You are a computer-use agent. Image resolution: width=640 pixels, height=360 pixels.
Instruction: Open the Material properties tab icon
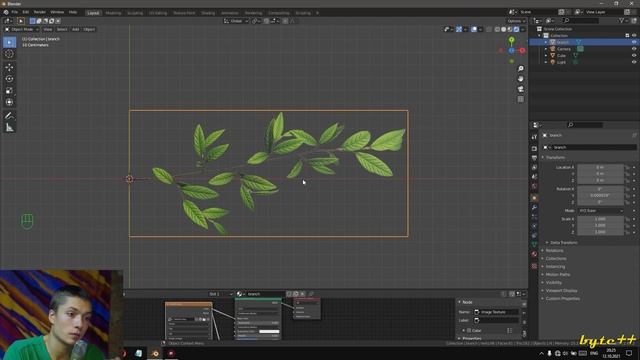tap(534, 254)
